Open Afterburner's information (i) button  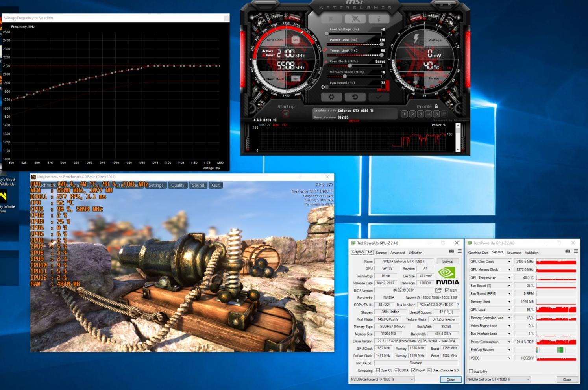click(379, 19)
